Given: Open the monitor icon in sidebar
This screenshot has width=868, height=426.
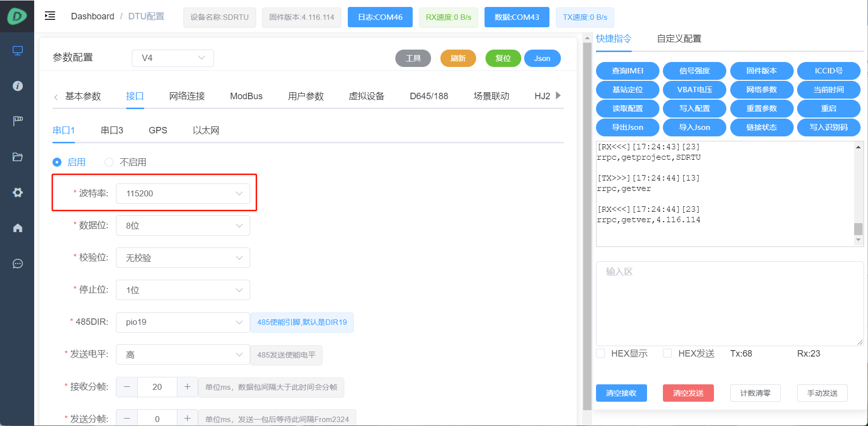Looking at the screenshot, I should point(18,51).
